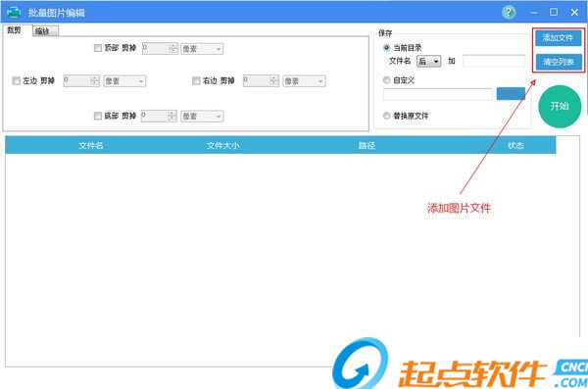Image resolution: width=588 pixels, height=389 pixels.
Task: Select the 自定义 radio button
Action: (x=386, y=80)
